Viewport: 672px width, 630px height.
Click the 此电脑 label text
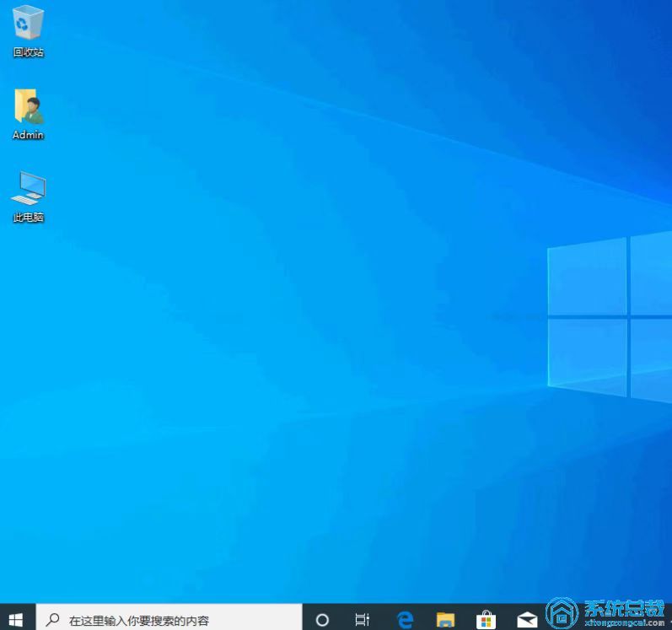pyautogui.click(x=28, y=218)
